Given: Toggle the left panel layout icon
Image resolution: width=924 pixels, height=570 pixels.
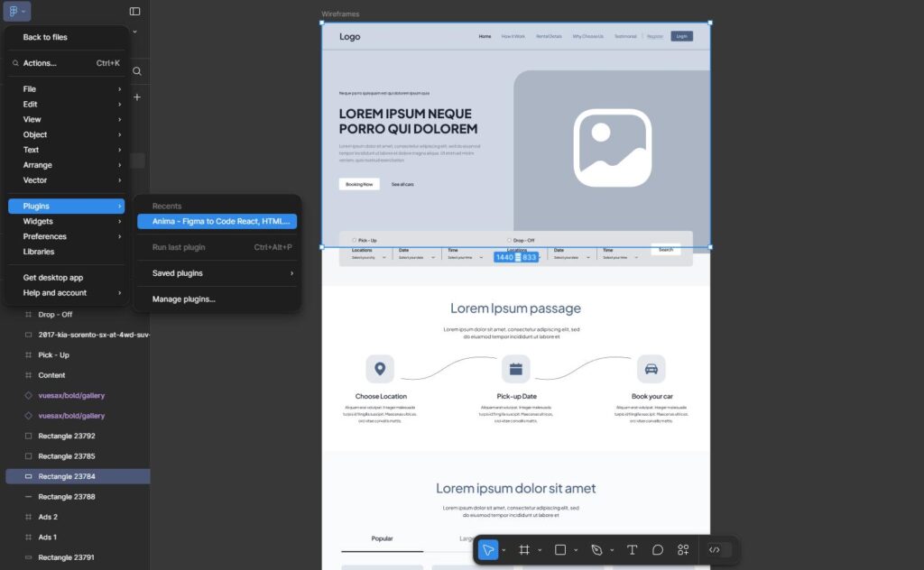Looking at the screenshot, I should coord(134,11).
